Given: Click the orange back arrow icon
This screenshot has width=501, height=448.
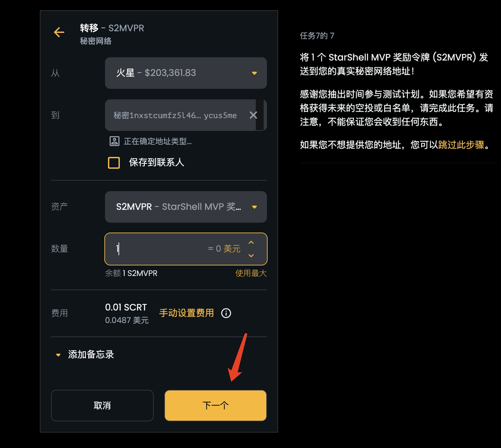Looking at the screenshot, I should (x=59, y=32).
